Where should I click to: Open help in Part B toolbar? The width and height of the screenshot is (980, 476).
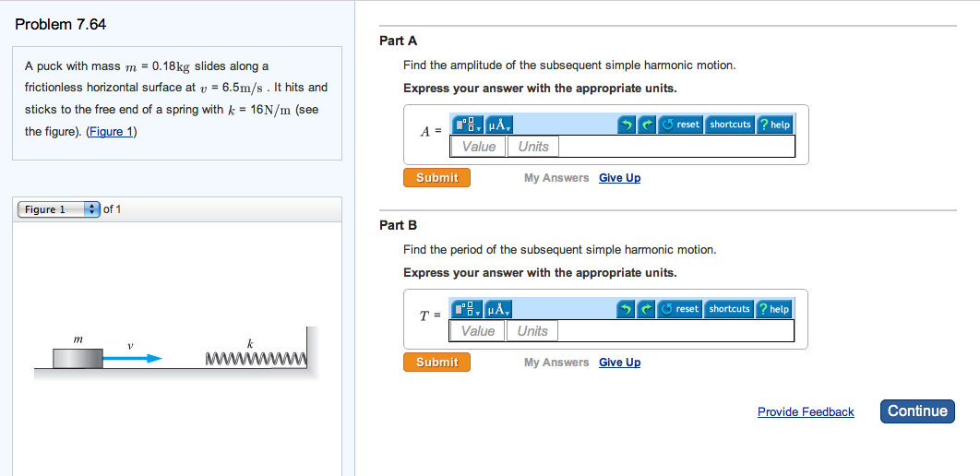774,309
